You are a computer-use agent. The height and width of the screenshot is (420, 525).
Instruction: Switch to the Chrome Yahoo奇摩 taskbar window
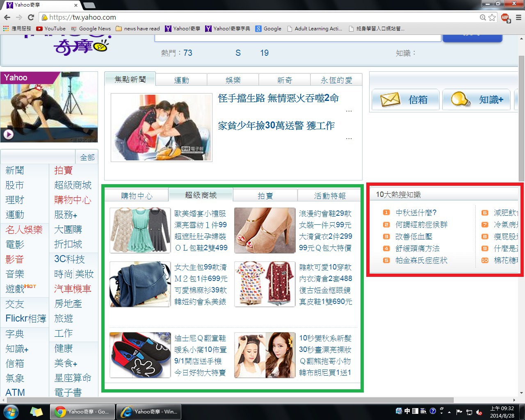(x=82, y=412)
